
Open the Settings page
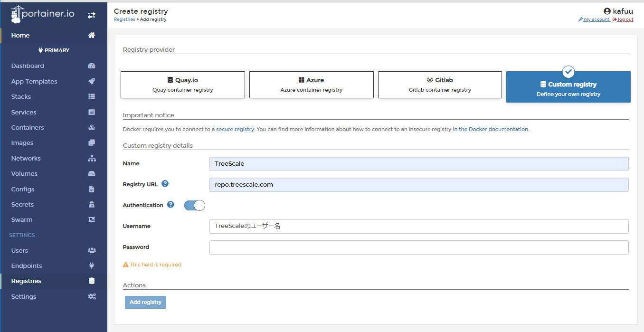[54, 296]
